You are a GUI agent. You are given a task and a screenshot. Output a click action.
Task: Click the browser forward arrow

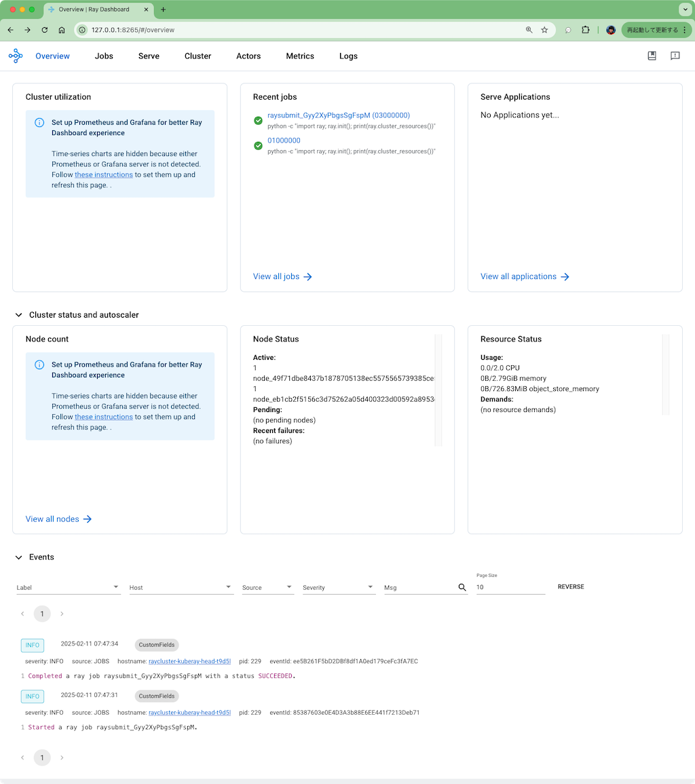click(x=28, y=30)
